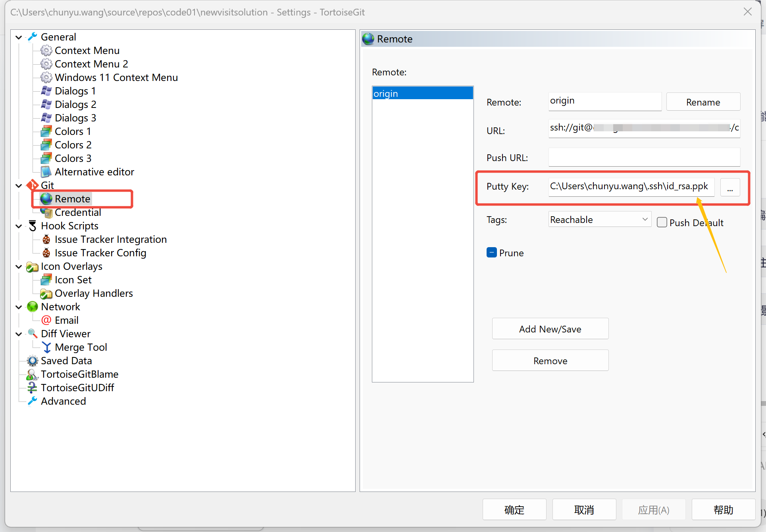Image resolution: width=766 pixels, height=532 pixels.
Task: Select Overlay Handlers settings page
Action: (94, 293)
